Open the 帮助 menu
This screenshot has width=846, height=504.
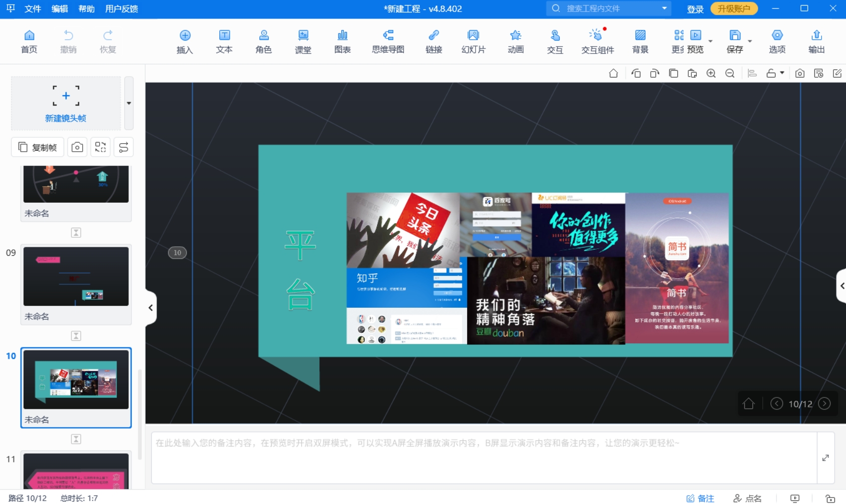click(x=87, y=9)
